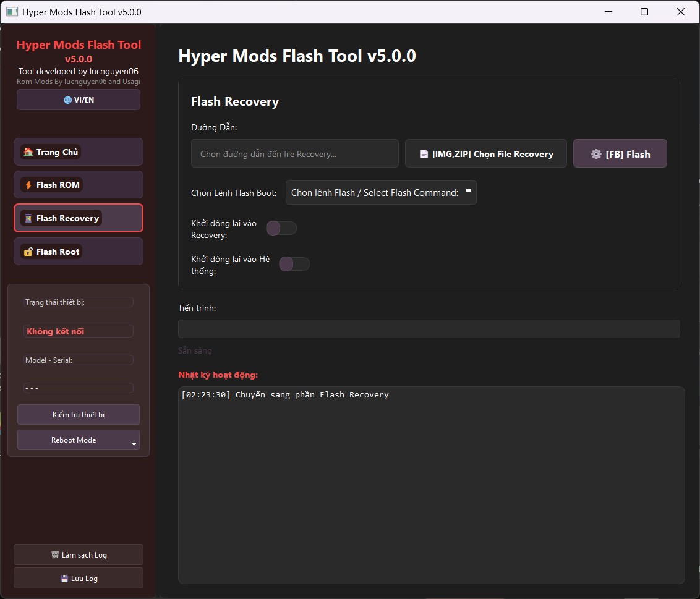Enable the Khởi động lại vào Recovery toggle
This screenshot has height=599, width=700.
pyautogui.click(x=281, y=228)
